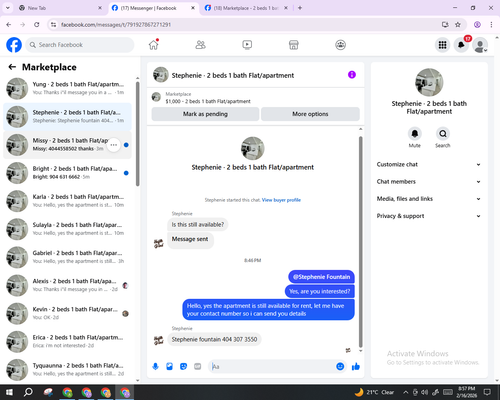The image size is (500, 400).
Task: Expand Chat members section
Action: tap(429, 182)
